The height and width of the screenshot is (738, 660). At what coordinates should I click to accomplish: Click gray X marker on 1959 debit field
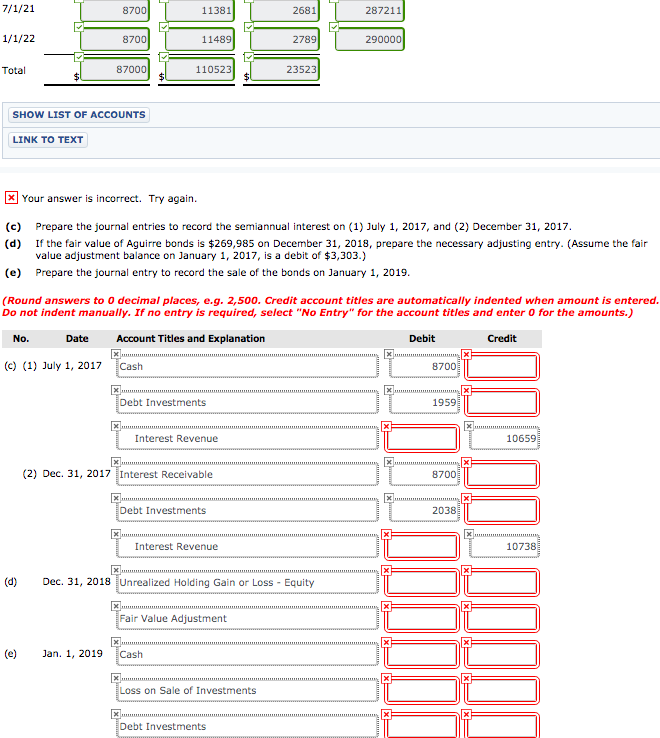389,390
